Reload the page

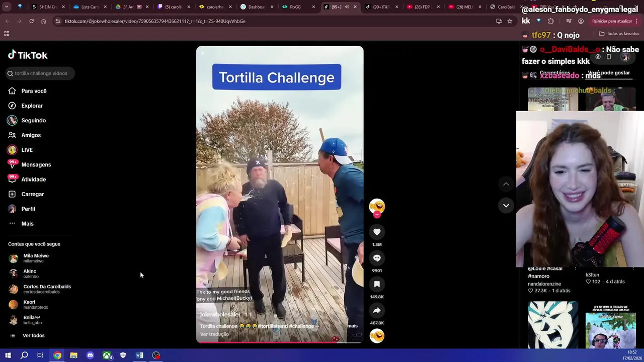(x=31, y=21)
